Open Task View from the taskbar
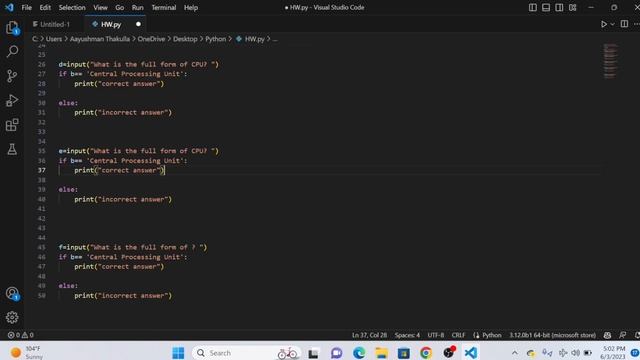The width and height of the screenshot is (640, 360). (313, 353)
